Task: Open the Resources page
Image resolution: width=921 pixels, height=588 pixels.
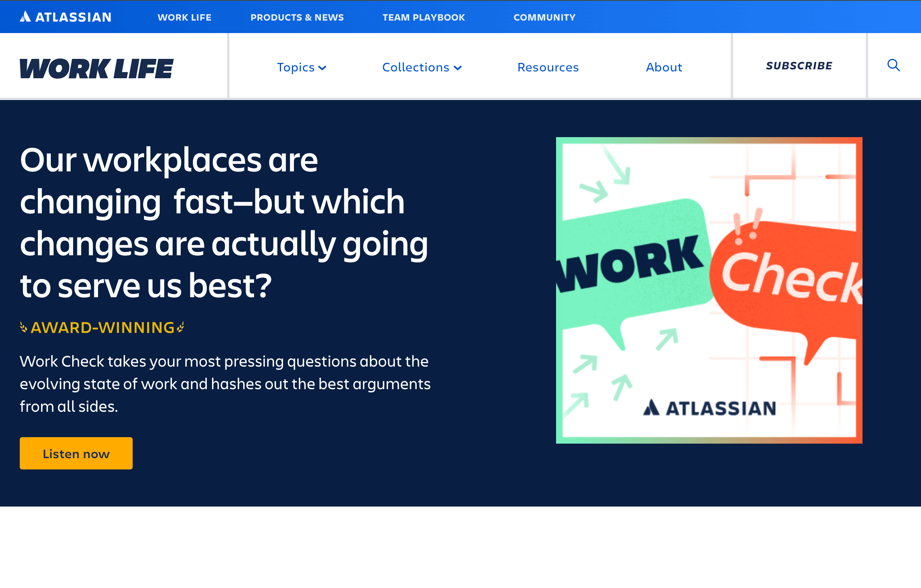Action: (x=548, y=67)
